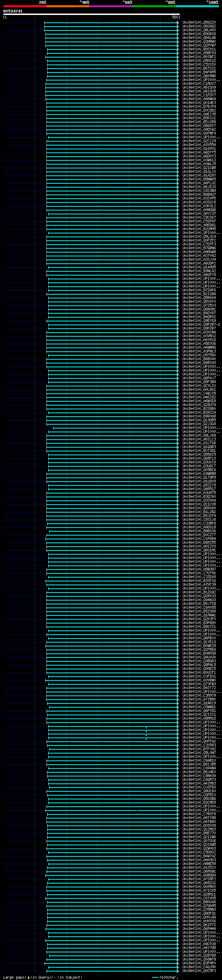
Task: Select hit UniRef100_Q5R6V4
Action: coord(199,298)
